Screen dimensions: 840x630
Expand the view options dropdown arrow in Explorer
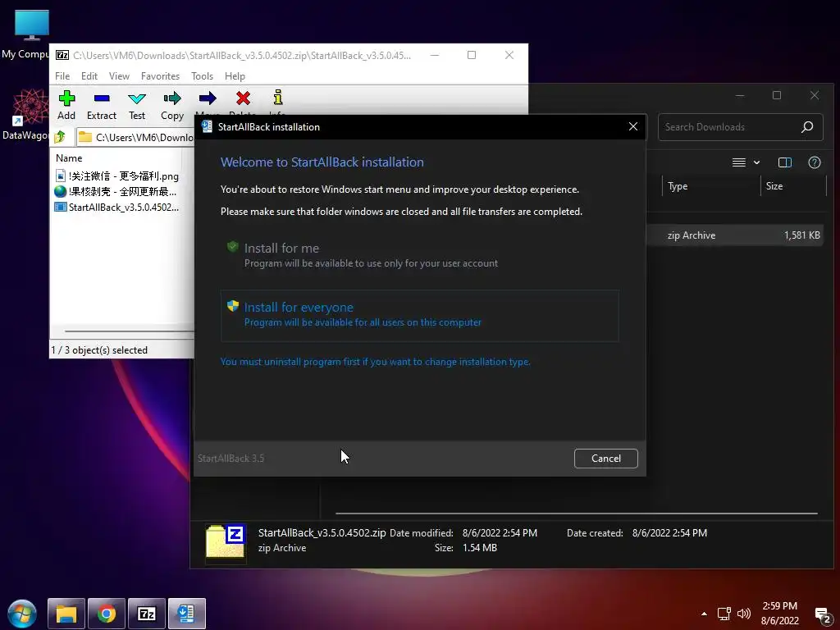click(756, 162)
